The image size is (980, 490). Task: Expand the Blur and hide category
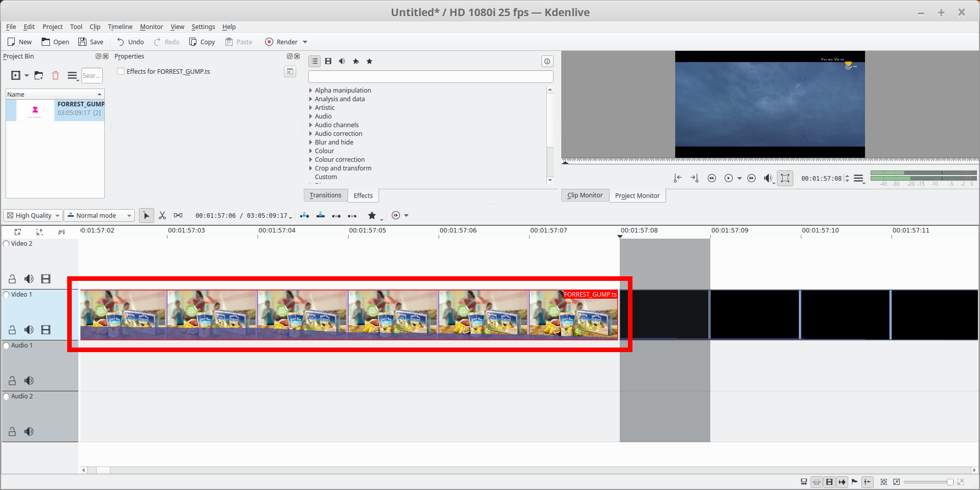[x=311, y=142]
